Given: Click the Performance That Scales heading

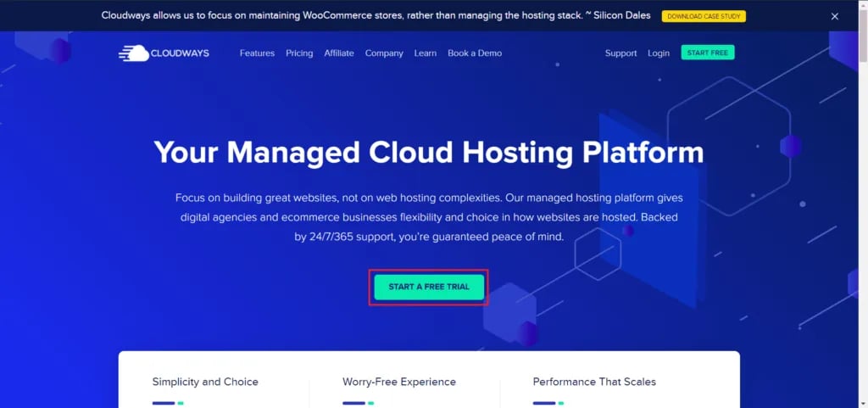Looking at the screenshot, I should click(594, 382).
